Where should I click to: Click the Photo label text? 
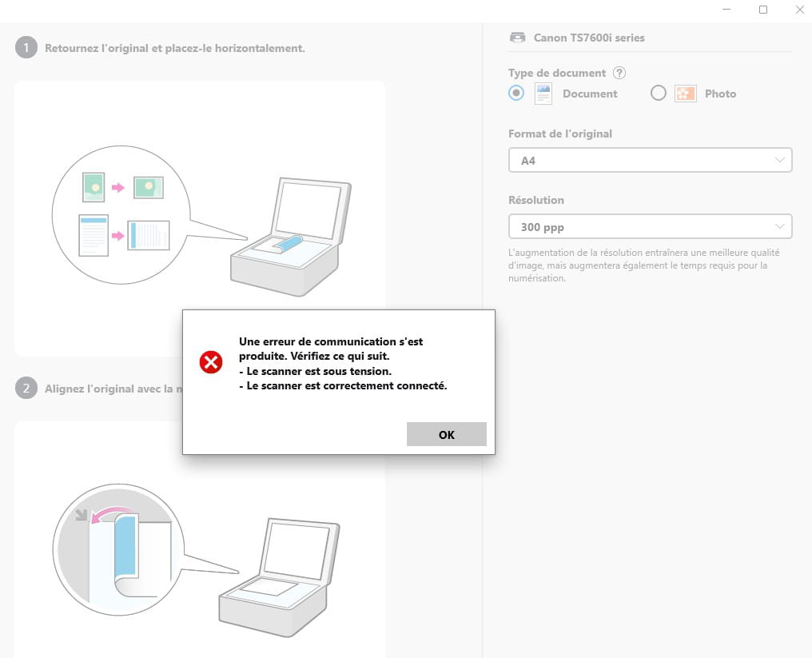[x=720, y=94]
